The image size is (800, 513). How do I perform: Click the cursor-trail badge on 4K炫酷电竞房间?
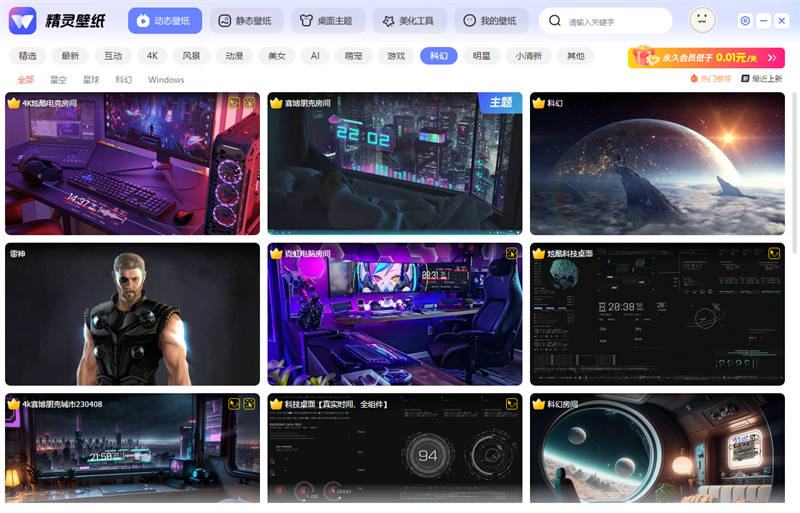click(234, 103)
